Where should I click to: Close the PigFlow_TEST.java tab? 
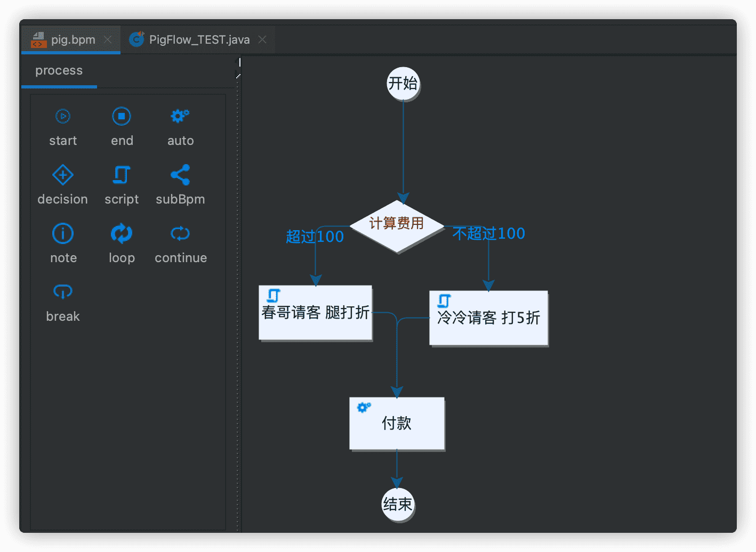262,39
